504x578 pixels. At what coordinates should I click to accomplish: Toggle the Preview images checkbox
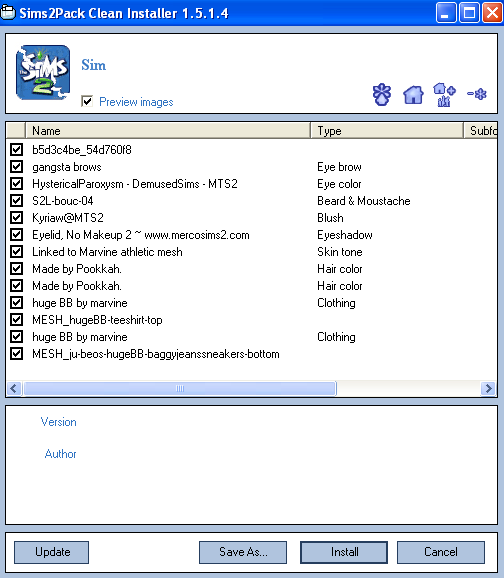point(87,101)
